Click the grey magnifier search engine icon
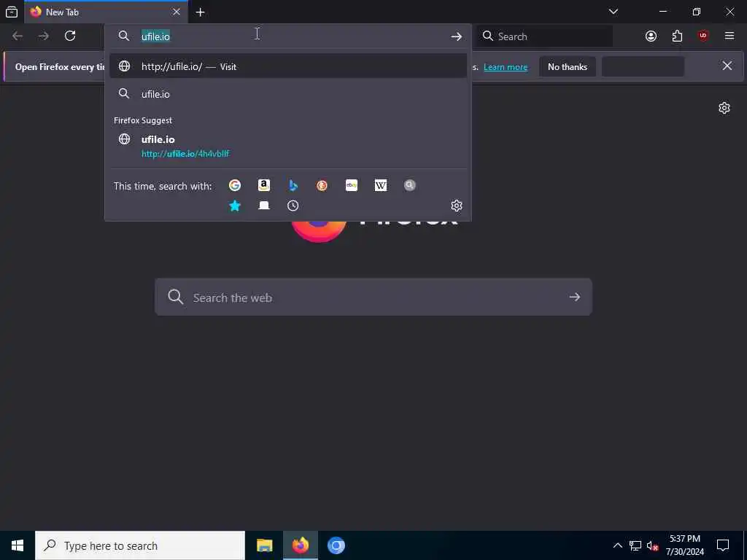Screen dimensions: 747x560 [x=410, y=185]
